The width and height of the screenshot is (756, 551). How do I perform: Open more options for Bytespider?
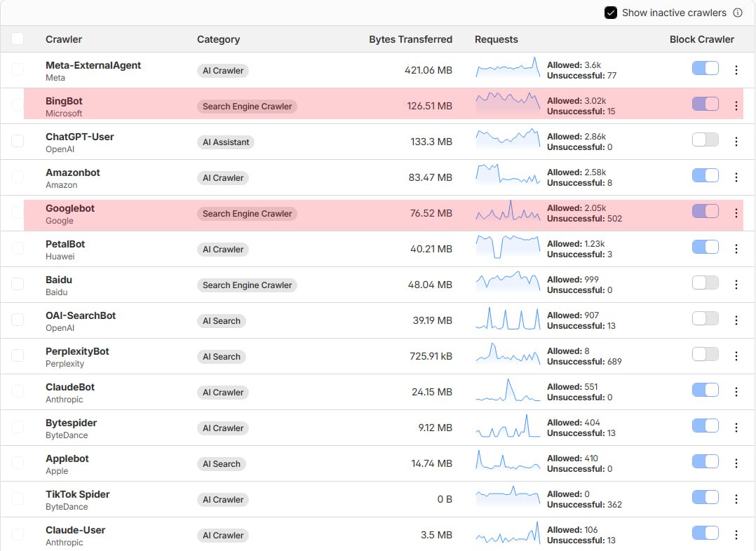point(736,428)
